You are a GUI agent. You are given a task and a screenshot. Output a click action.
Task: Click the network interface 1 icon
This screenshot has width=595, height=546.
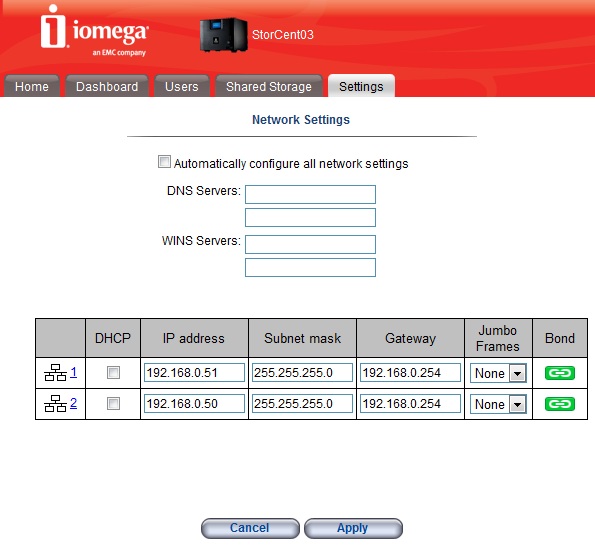tap(55, 373)
